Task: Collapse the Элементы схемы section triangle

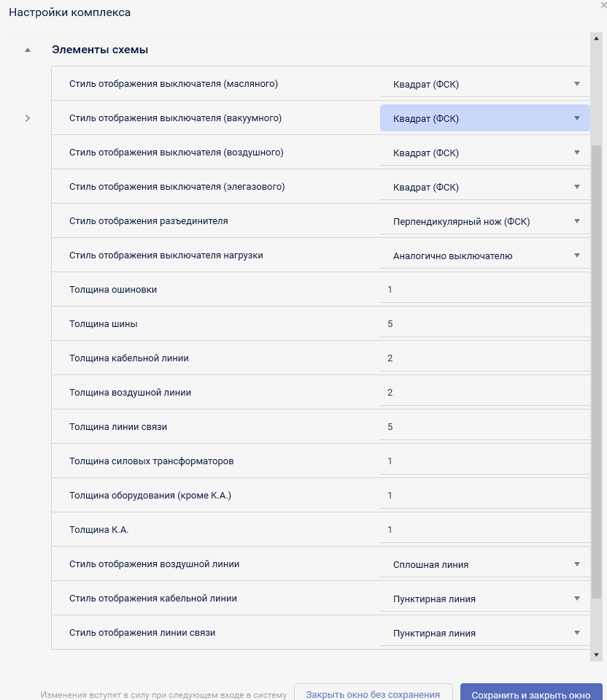Action: 28,50
